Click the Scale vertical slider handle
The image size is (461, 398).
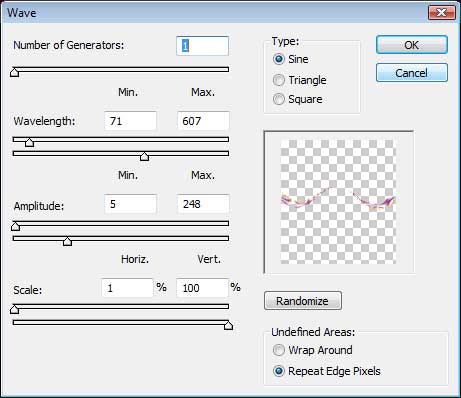(x=228, y=325)
